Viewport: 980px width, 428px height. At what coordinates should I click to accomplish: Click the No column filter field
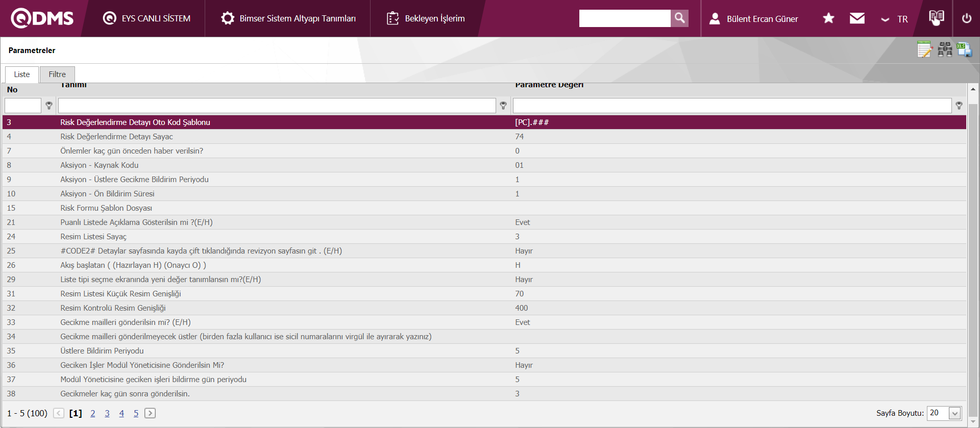click(23, 106)
